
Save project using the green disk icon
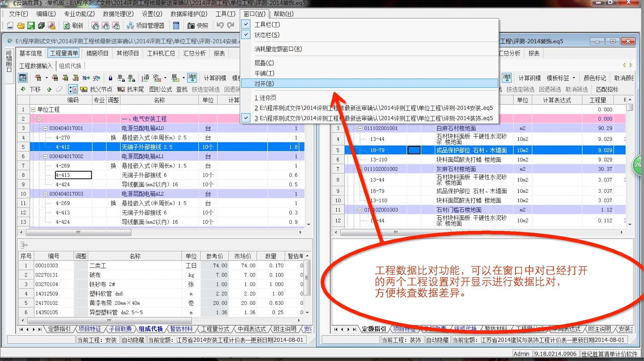pyautogui.click(x=31, y=26)
